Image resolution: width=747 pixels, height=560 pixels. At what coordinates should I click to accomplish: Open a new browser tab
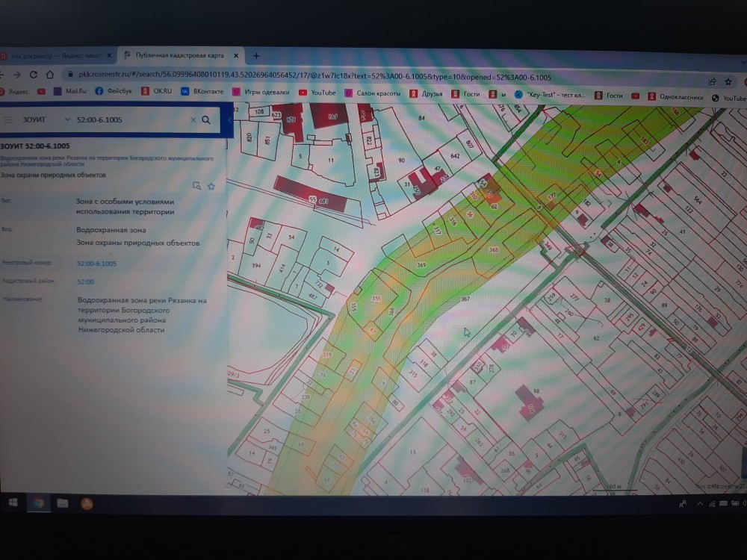[x=256, y=56]
